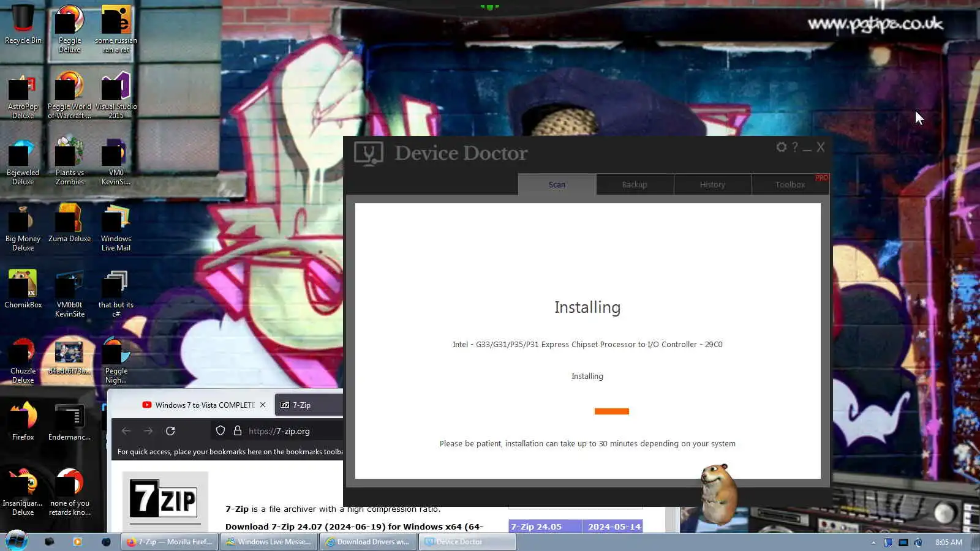Click the 7-Zip logo on the webpage
980x551 pixels.
click(x=165, y=499)
